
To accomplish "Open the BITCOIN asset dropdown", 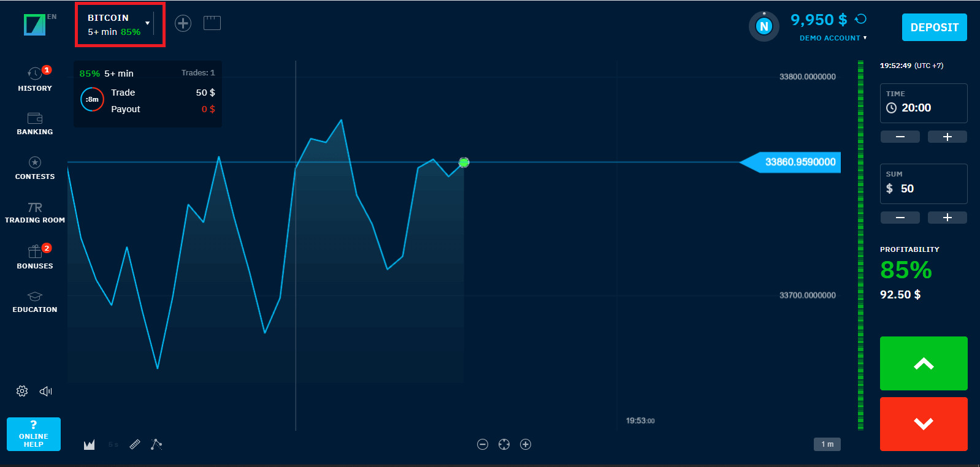I will tap(120, 23).
